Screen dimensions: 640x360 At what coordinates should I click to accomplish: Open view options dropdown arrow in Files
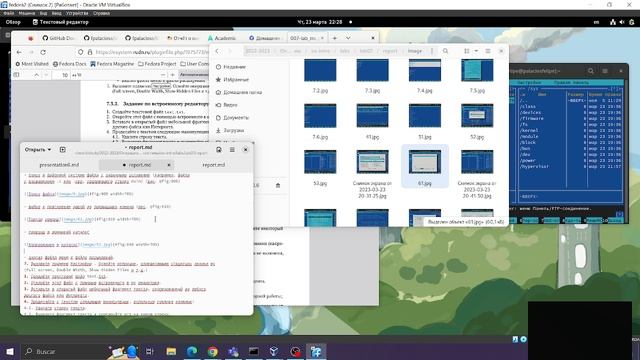pyautogui.click(x=476, y=51)
